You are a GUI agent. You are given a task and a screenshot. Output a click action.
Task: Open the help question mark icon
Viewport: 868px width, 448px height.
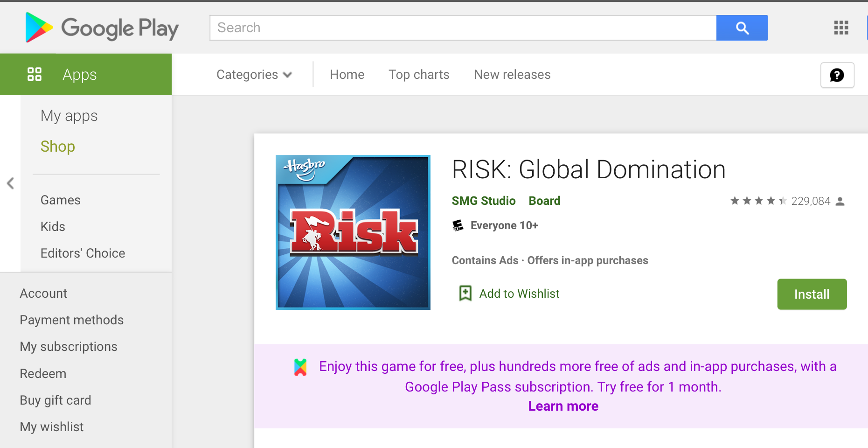(x=837, y=75)
